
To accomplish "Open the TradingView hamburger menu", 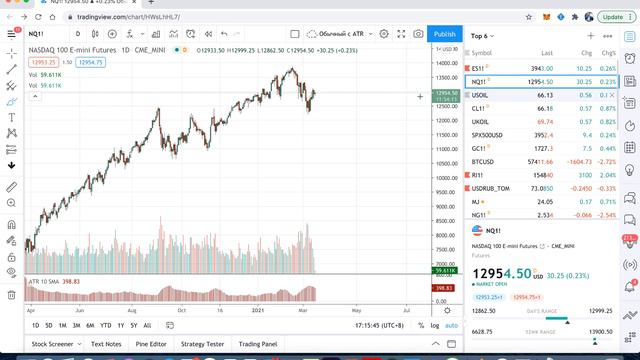I will (11, 34).
